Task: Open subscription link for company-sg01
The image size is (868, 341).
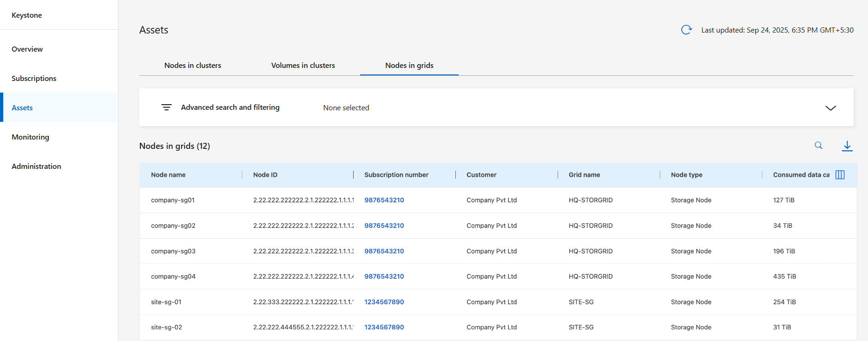Action: click(384, 200)
